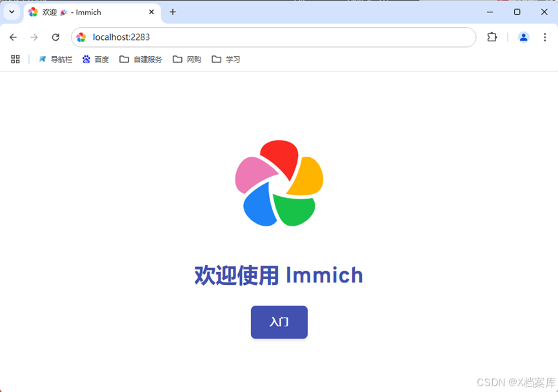This screenshot has height=392, width=558.
Task: Go back with the browser back arrow
Action: 13,37
